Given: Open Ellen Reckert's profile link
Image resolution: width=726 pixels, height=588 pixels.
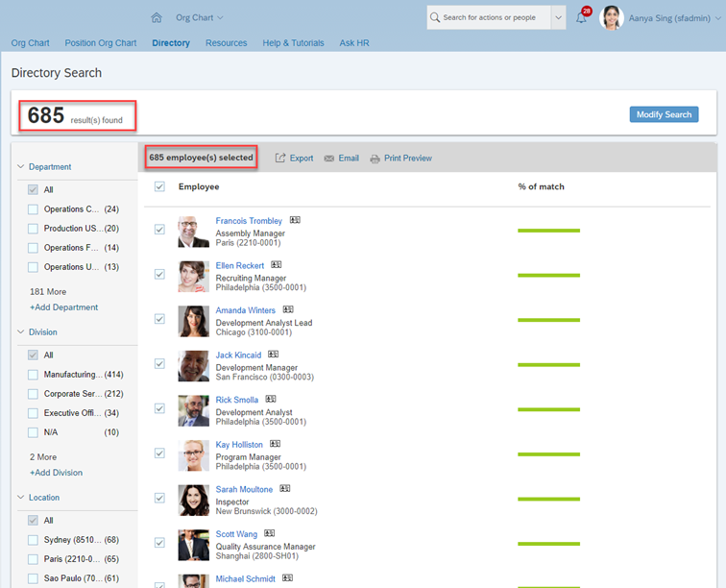Looking at the screenshot, I should 240,265.
